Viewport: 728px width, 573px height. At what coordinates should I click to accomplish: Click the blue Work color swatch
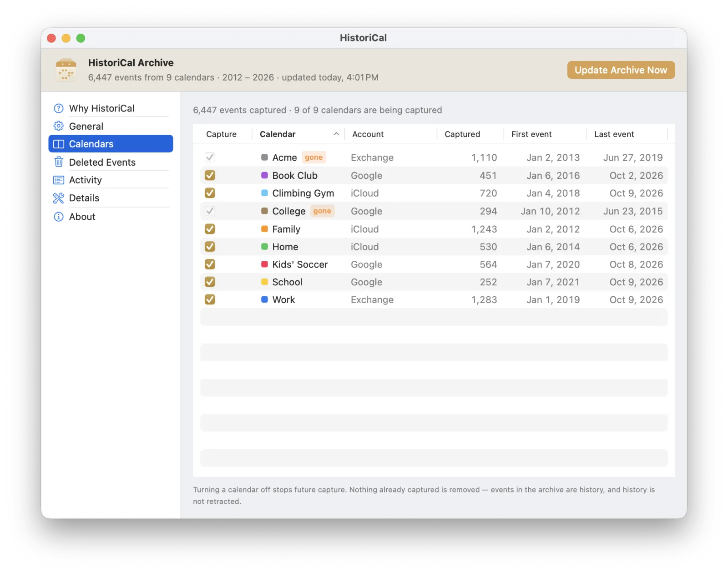coord(264,299)
